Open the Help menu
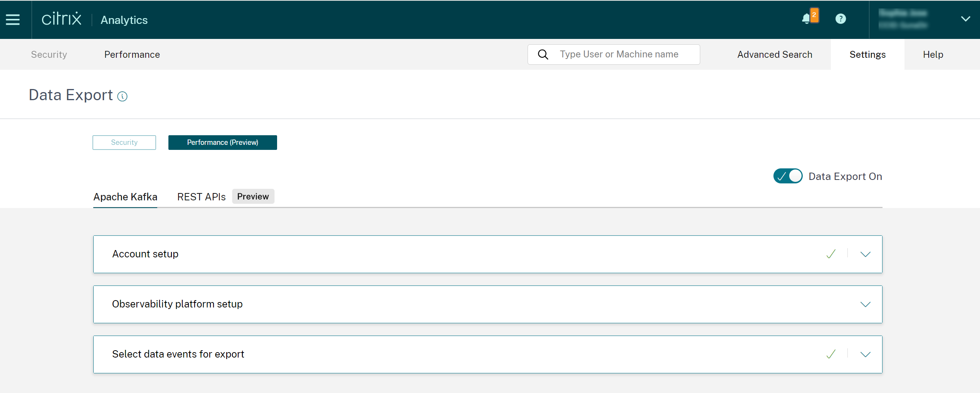This screenshot has height=393, width=980. pyautogui.click(x=933, y=54)
